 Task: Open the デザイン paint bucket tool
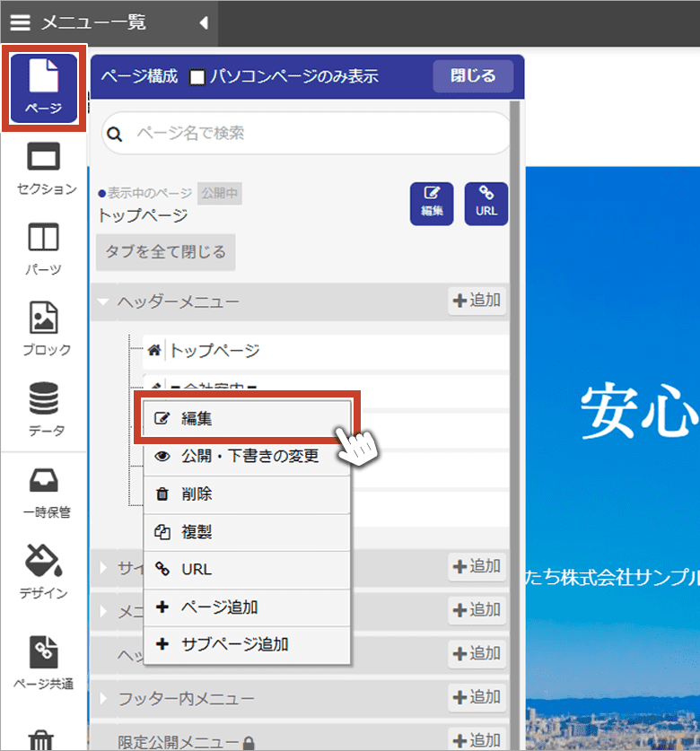coord(43,572)
